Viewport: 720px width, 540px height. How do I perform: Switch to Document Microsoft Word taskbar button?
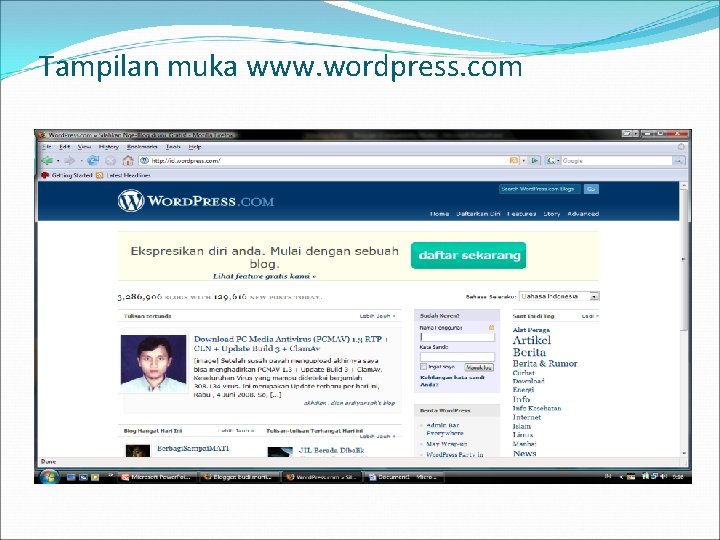pyautogui.click(x=405, y=477)
